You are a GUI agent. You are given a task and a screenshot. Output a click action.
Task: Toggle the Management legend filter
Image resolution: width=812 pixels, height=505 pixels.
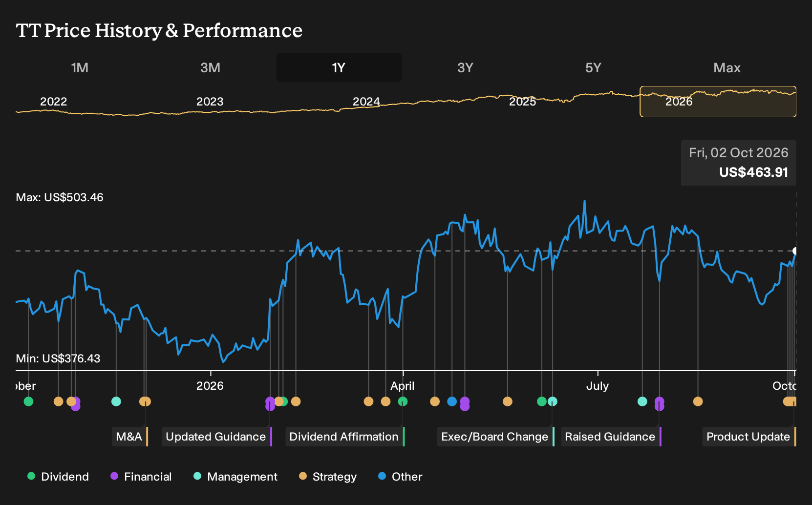235,477
